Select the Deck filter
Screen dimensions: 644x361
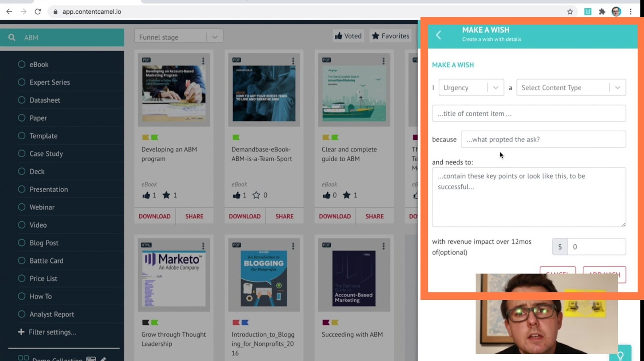[22, 171]
